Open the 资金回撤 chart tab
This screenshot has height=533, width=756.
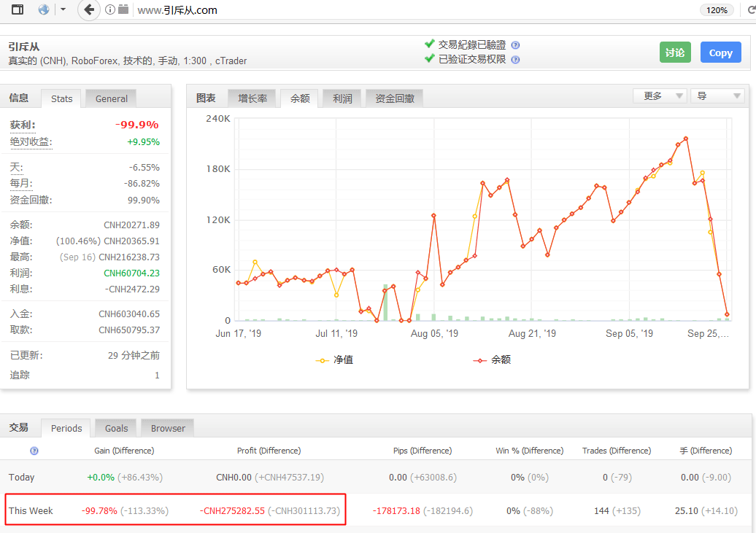[x=395, y=98]
